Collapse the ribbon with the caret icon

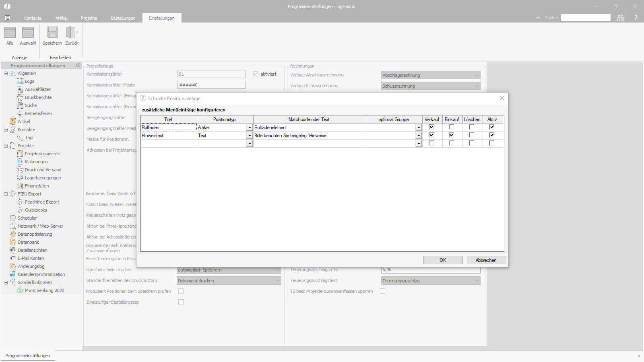click(538, 18)
